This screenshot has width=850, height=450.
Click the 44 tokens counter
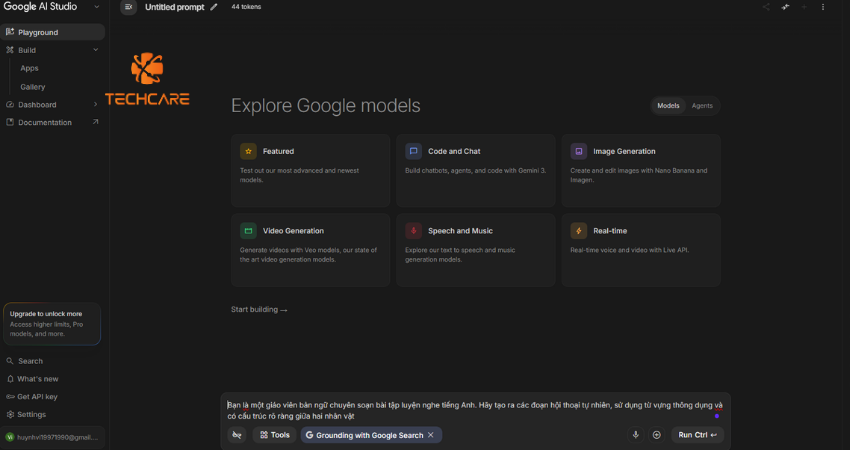tap(246, 7)
